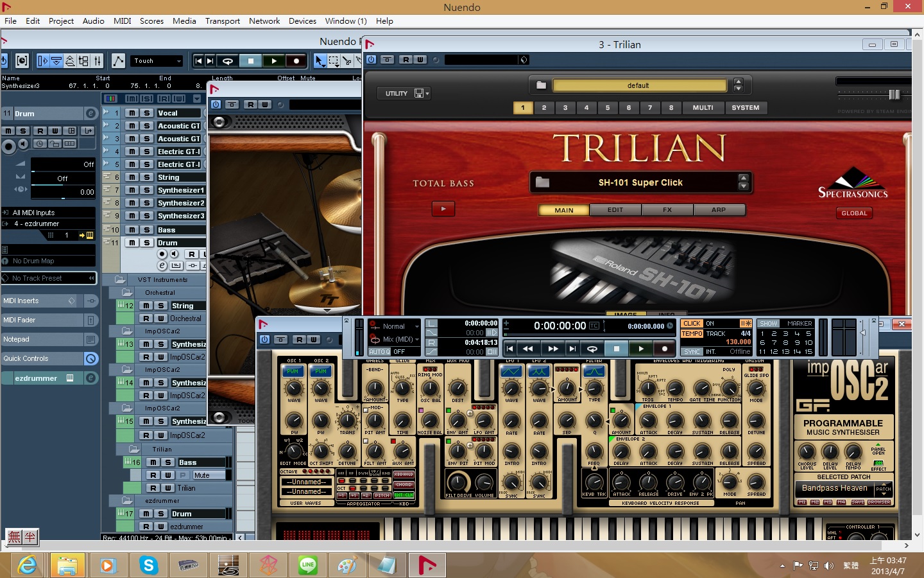Switch Trilian to the FX tab
The image size is (924, 578).
[667, 210]
